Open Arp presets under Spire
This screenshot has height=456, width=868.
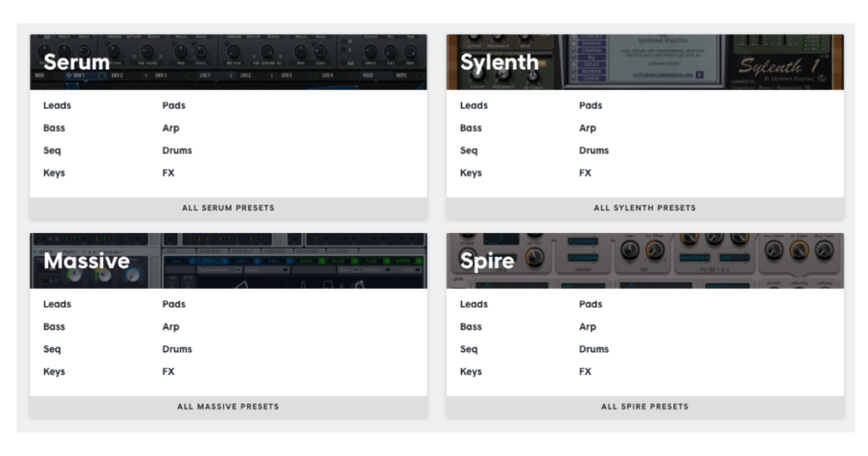(x=587, y=327)
